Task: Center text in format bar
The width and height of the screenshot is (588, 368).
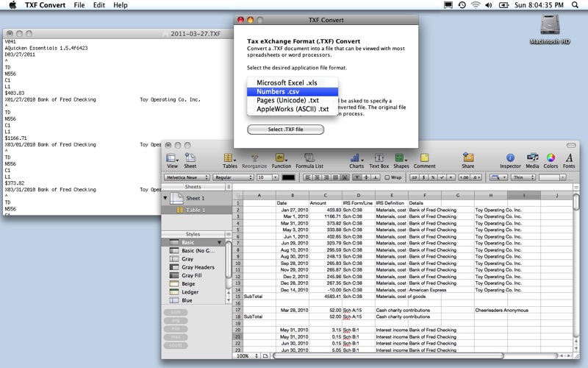Action: point(318,177)
